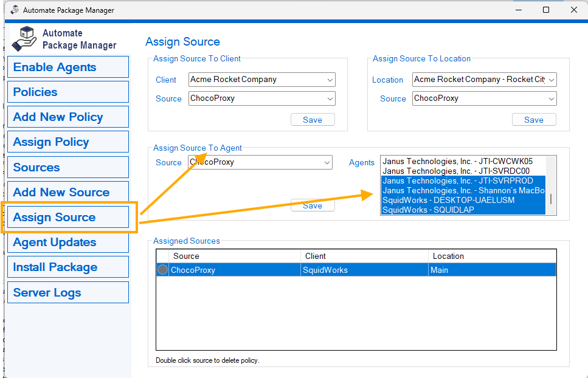Click the title bar app icon
The height and width of the screenshot is (378, 588).
(14, 10)
